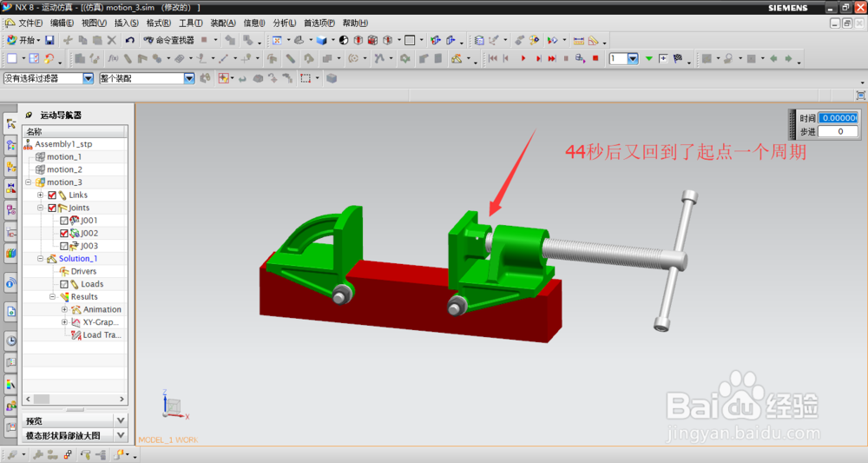Screen dimensions: 868x463
Task: Click the green down triangle icon
Action: (x=648, y=58)
